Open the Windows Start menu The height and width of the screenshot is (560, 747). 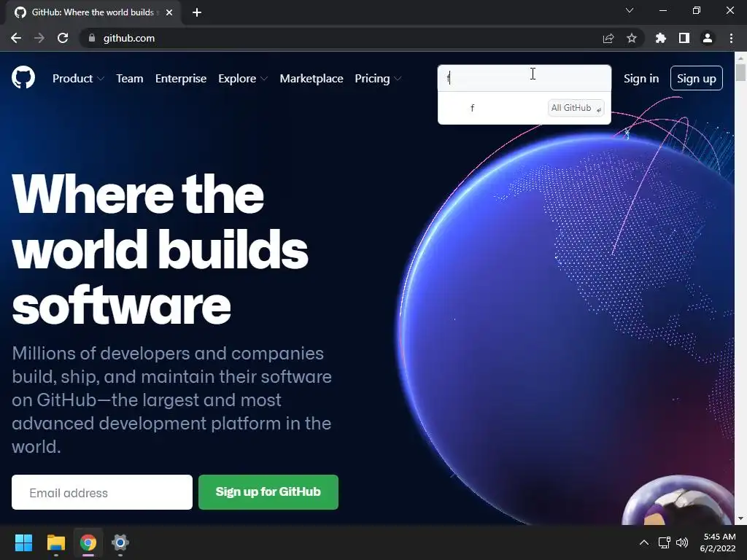pyautogui.click(x=23, y=542)
